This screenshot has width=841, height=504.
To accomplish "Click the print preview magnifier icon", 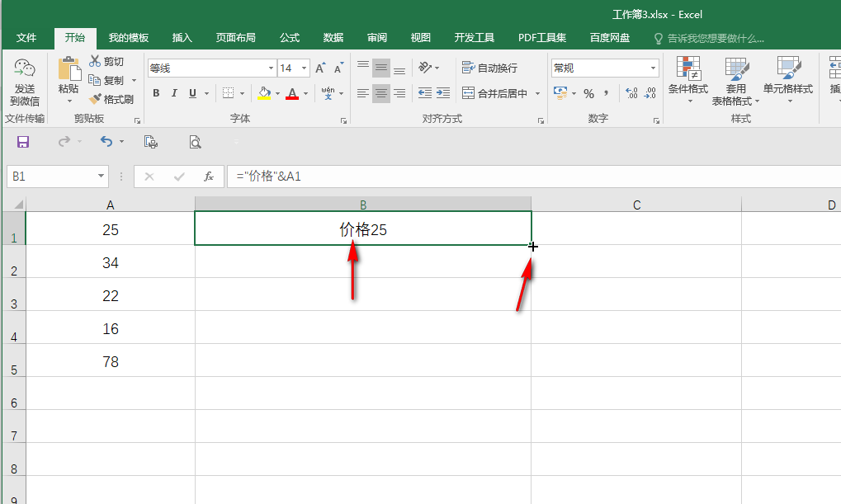I will coord(196,142).
